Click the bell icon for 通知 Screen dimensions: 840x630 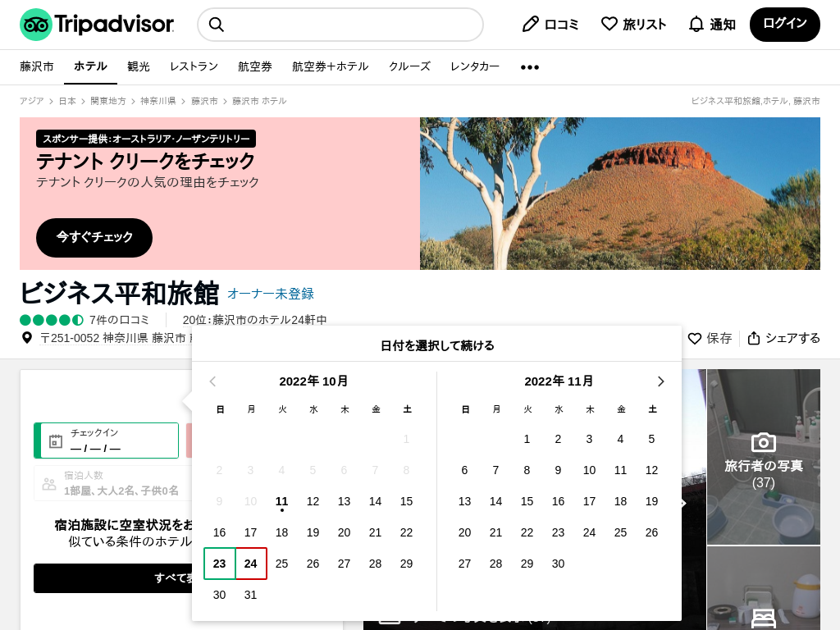pyautogui.click(x=696, y=24)
